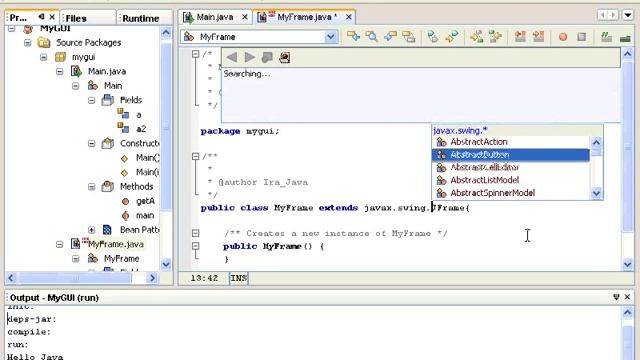The image size is (640, 360).
Task: Click first editor toolbar icon after MyFrame combo
Action: click(353, 37)
